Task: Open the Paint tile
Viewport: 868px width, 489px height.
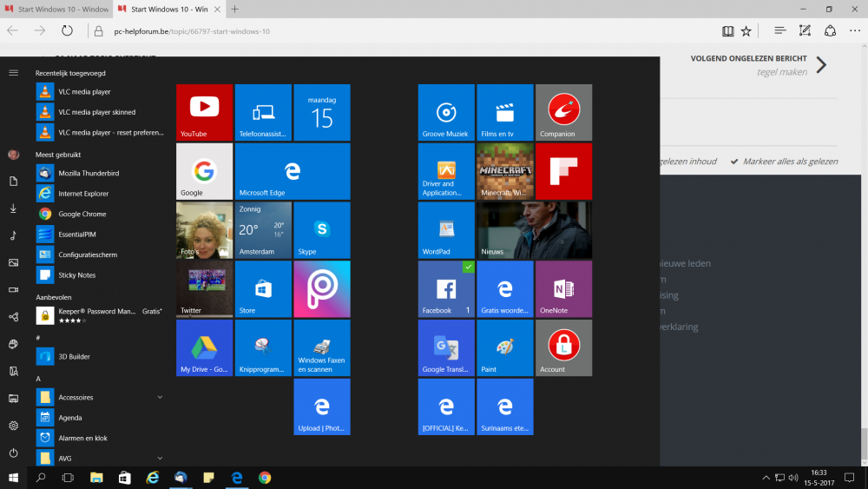Action: click(505, 347)
